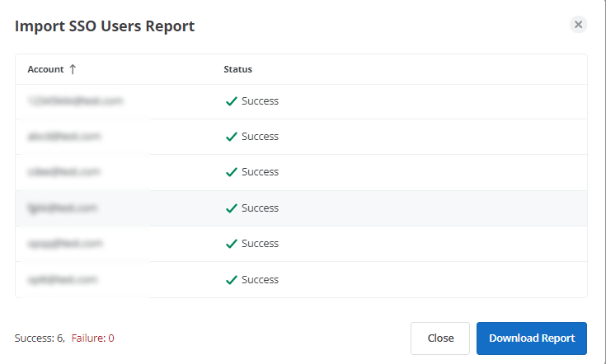
Task: Click the Status column header
Action: (237, 69)
